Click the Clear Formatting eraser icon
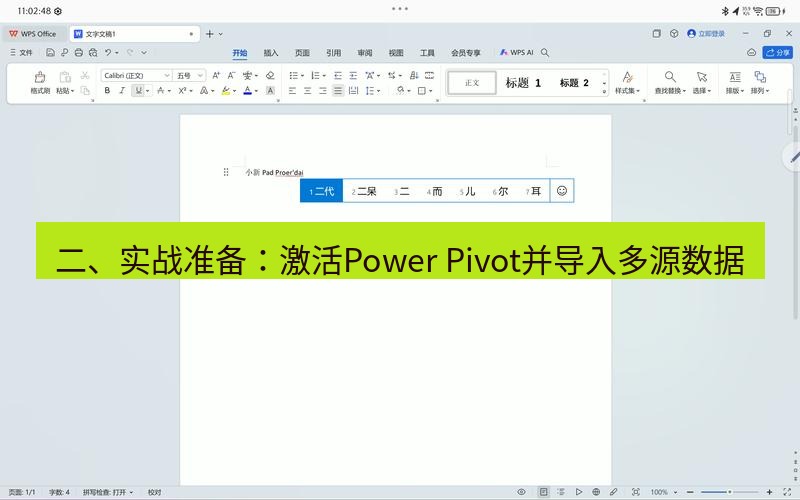 pyautogui.click(x=270, y=76)
